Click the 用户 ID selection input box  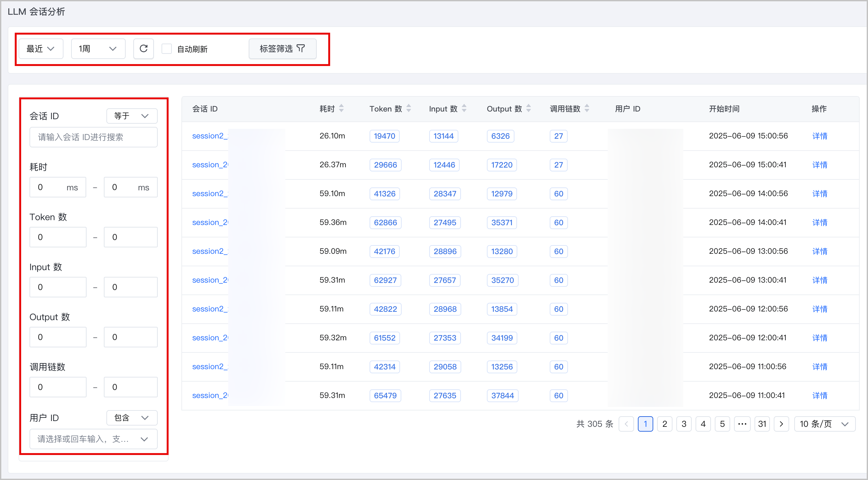pos(93,439)
